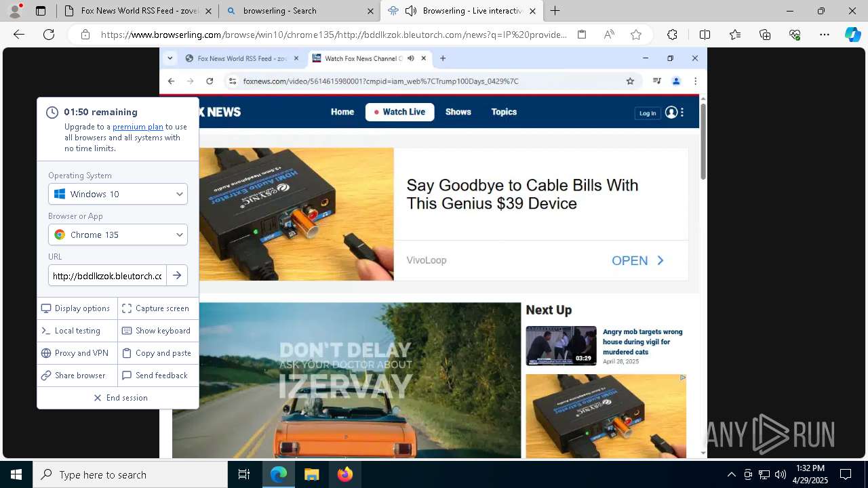View site information lock icon in Edge
This screenshot has height=488, width=868.
point(85,35)
